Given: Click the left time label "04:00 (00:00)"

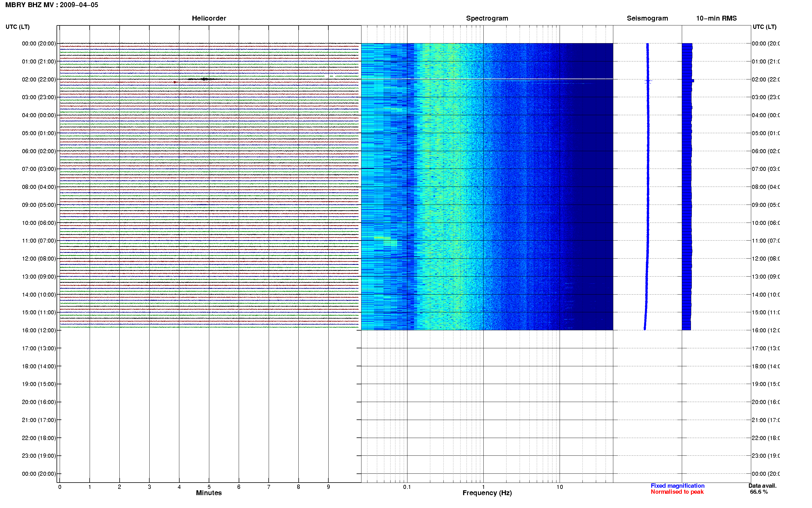Looking at the screenshot, I should coord(39,115).
